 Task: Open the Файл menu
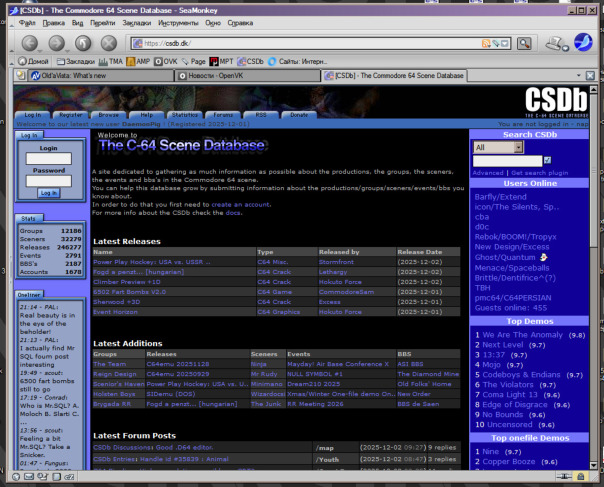click(27, 23)
